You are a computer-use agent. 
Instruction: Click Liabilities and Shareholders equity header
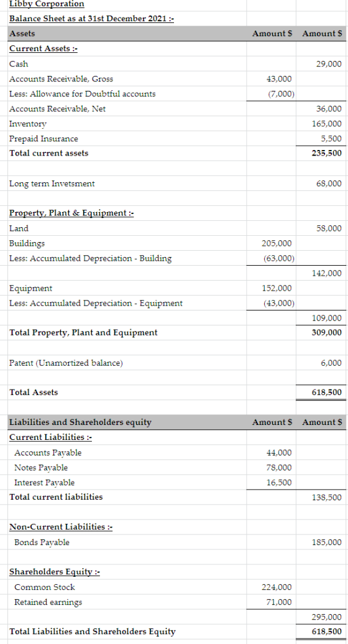click(80, 422)
